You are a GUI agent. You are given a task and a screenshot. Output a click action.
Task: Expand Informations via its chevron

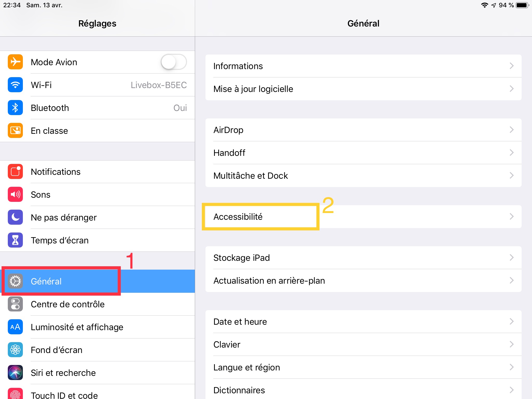click(x=511, y=66)
